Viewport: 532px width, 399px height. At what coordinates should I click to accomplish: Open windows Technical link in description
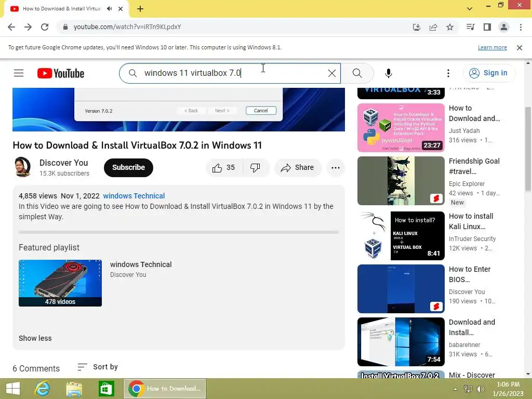point(134,196)
